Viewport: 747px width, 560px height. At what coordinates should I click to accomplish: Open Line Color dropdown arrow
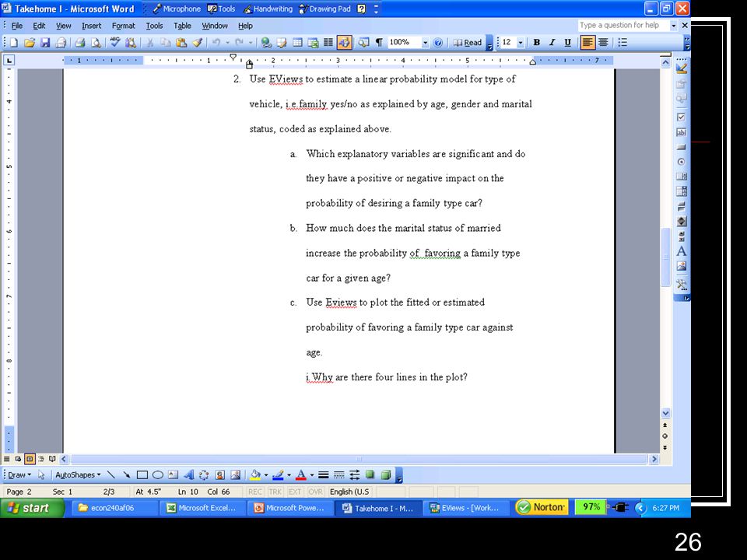pos(289,474)
